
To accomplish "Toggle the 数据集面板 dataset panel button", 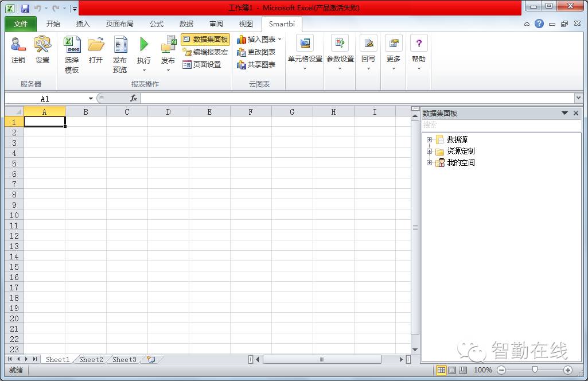I will pos(205,40).
